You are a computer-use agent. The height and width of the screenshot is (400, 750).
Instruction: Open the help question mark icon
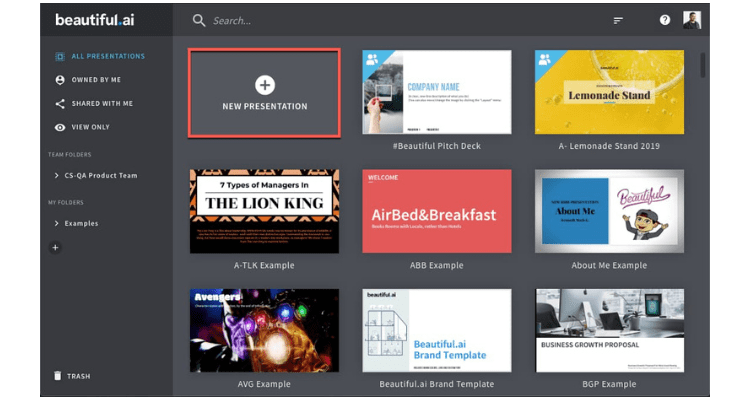tap(664, 20)
